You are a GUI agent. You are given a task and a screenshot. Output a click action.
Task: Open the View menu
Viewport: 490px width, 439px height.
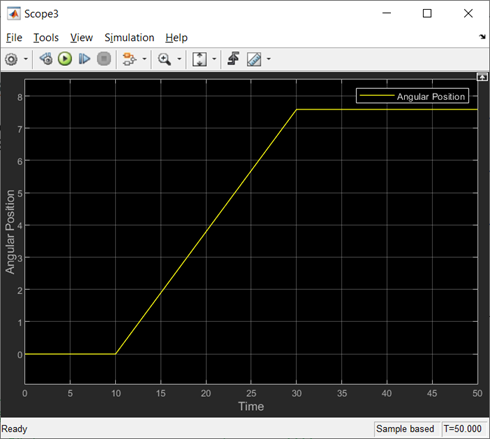pos(81,38)
